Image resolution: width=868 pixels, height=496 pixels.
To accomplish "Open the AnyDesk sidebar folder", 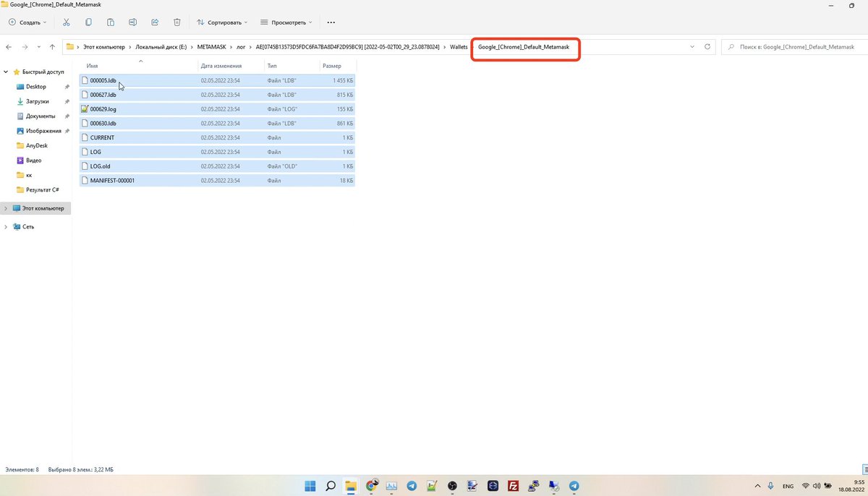I will [x=36, y=146].
